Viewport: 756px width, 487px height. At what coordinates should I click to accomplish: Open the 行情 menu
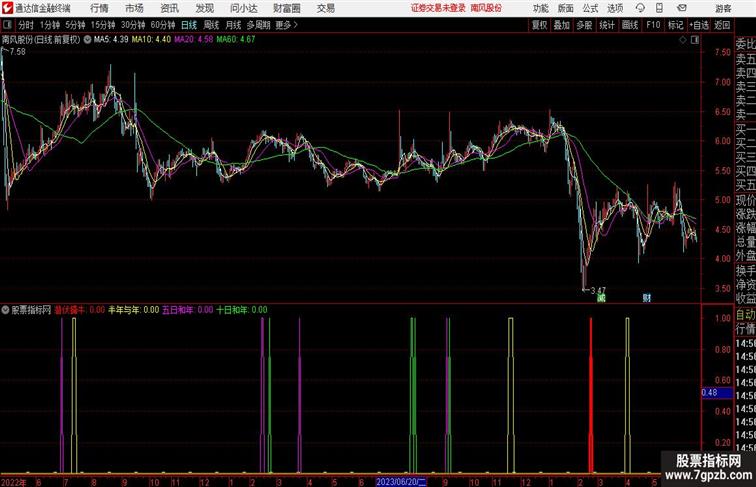click(99, 8)
